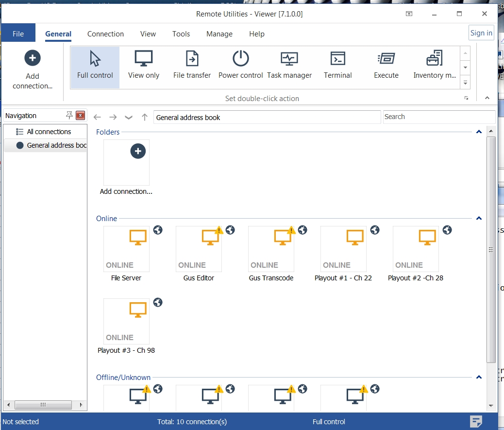Image resolution: width=504 pixels, height=430 pixels.
Task: Select the Power control icon
Action: [x=240, y=59]
